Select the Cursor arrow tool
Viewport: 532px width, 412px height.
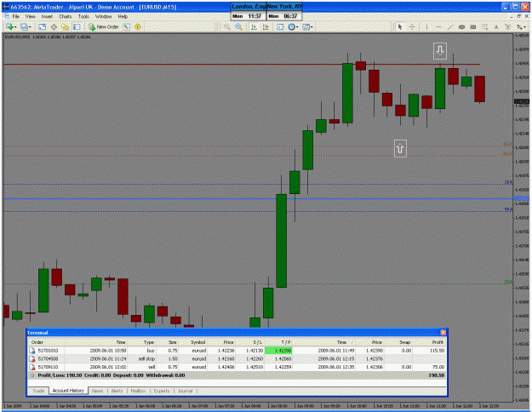pos(400,26)
